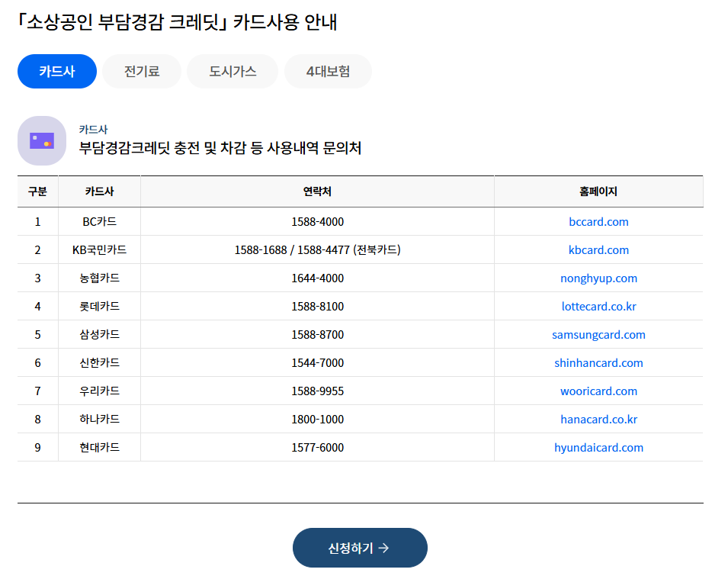This screenshot has width=728, height=579.
Task: Open the lottecard.co.kr link
Action: pyautogui.click(x=598, y=306)
